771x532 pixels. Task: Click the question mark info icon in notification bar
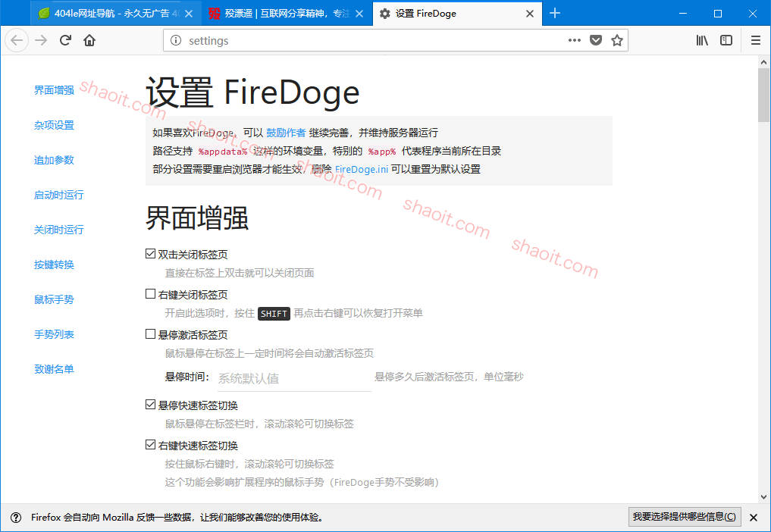coord(16,518)
